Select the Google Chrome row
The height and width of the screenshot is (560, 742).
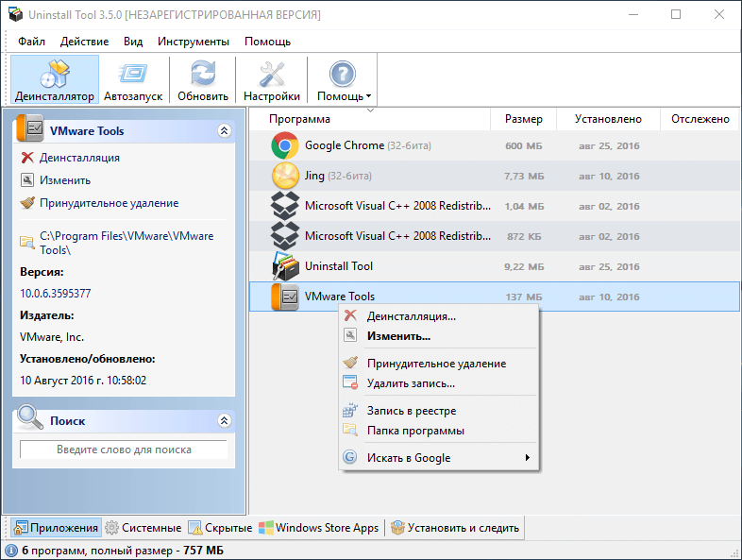(x=494, y=145)
